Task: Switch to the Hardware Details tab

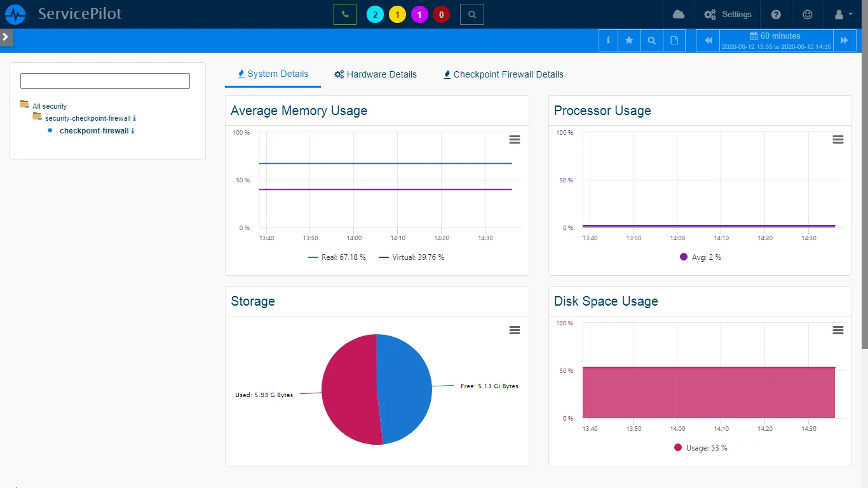Action: [376, 74]
